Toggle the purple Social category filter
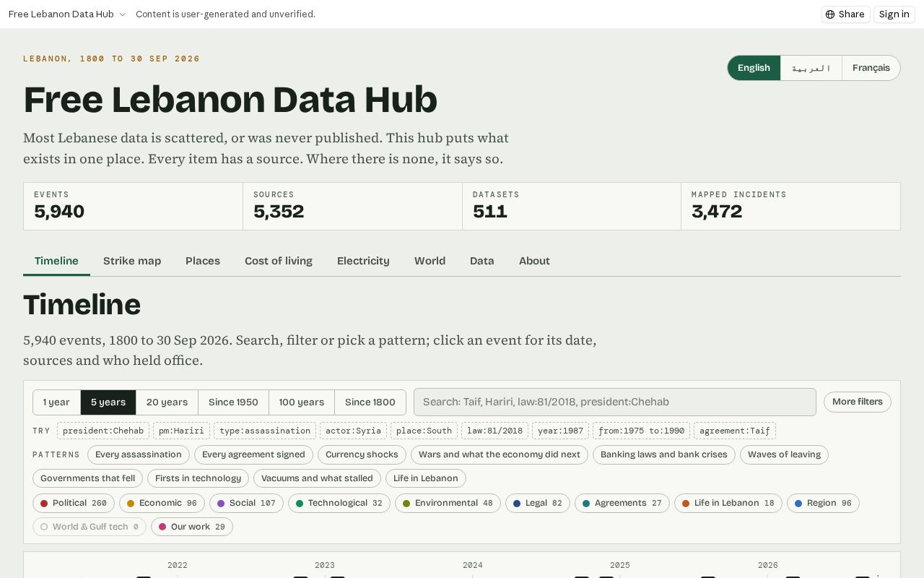Viewport: 924px width, 578px height. (x=247, y=503)
